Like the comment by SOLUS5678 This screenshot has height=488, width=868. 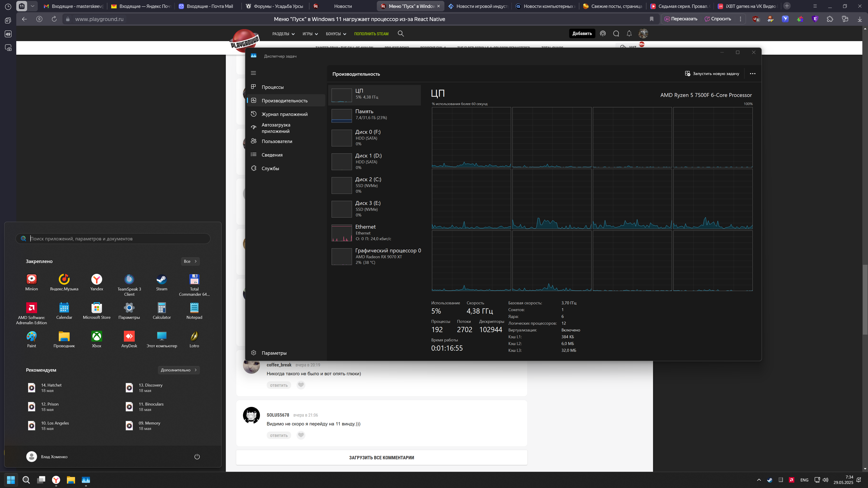click(x=301, y=435)
